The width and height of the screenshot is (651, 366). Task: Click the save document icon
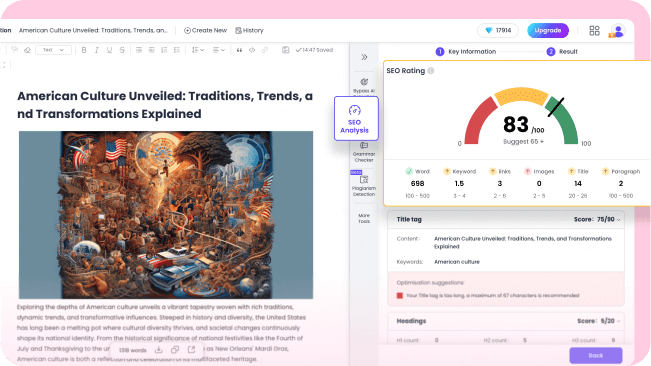click(x=286, y=50)
